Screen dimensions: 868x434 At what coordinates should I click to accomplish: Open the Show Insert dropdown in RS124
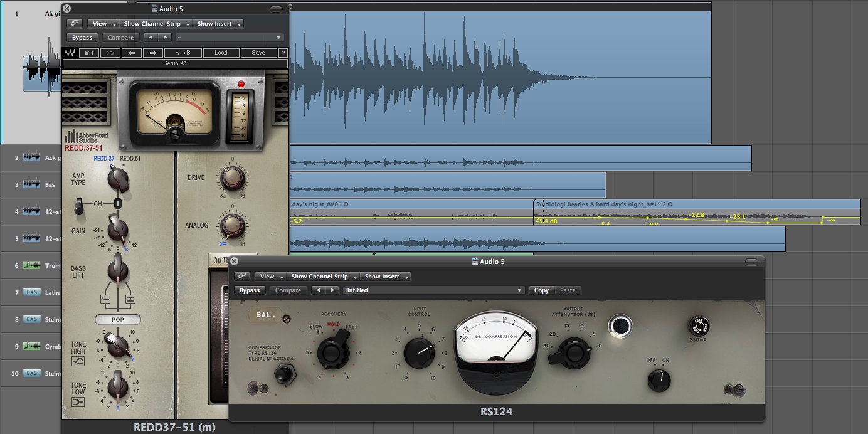coord(386,277)
